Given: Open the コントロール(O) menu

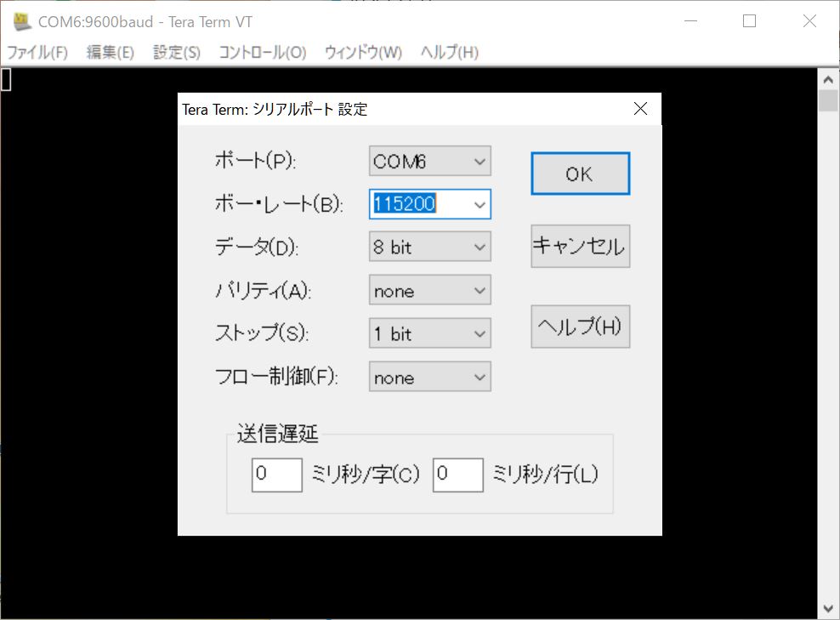Looking at the screenshot, I should click(x=262, y=52).
